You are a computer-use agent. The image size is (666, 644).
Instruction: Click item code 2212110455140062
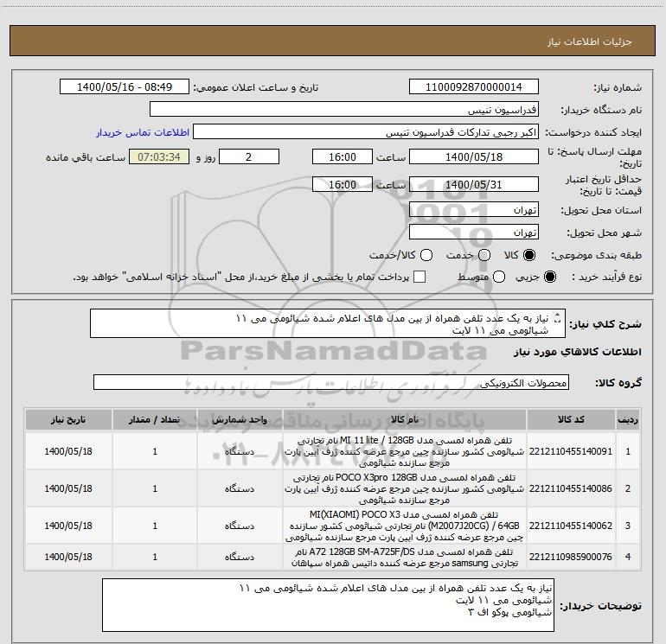(571, 526)
